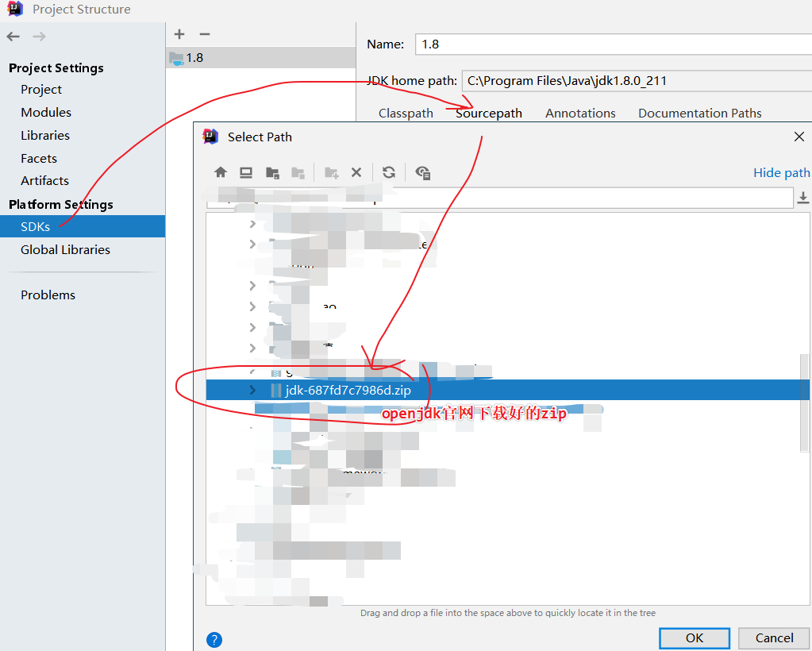The image size is (812, 651).
Task: Delete selected item X icon
Action: point(356,172)
